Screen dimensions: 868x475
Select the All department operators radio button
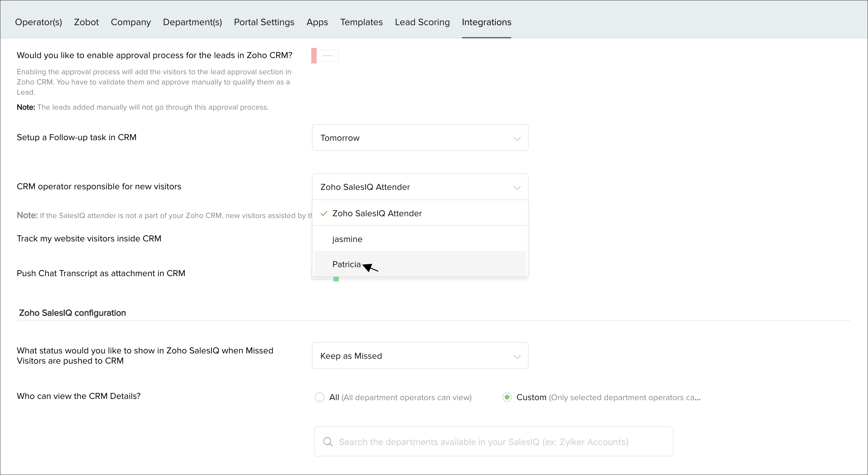(x=319, y=397)
